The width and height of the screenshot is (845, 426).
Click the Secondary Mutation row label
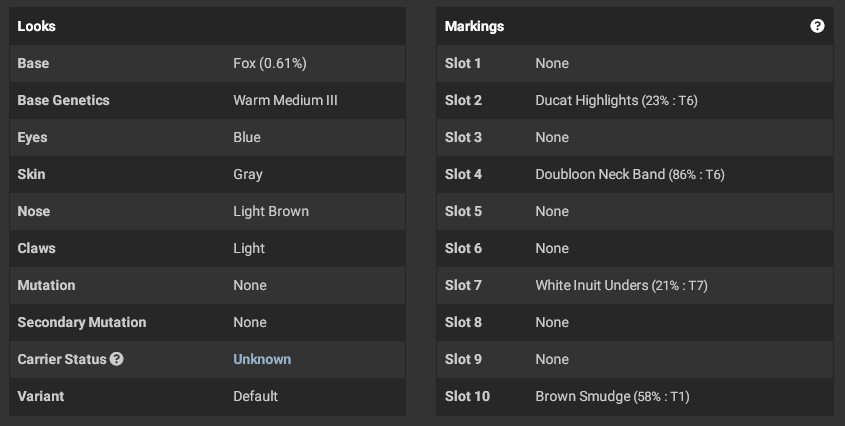(81, 322)
